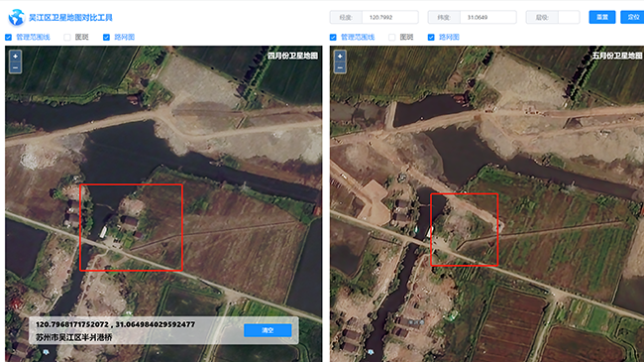Click the 定位 locate button
This screenshot has height=362, width=644.
coord(632,17)
